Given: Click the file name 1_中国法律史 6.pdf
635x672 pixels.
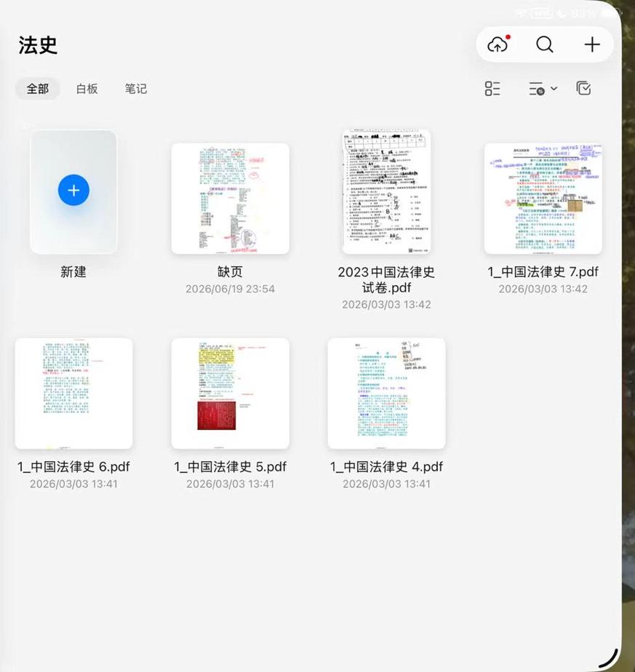Looking at the screenshot, I should tap(73, 467).
